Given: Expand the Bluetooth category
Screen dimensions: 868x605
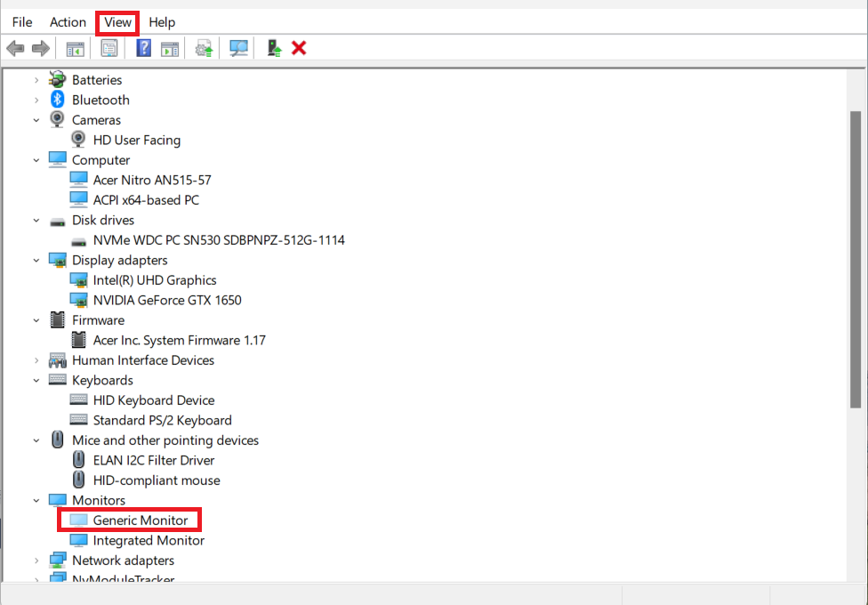Looking at the screenshot, I should click(x=36, y=101).
